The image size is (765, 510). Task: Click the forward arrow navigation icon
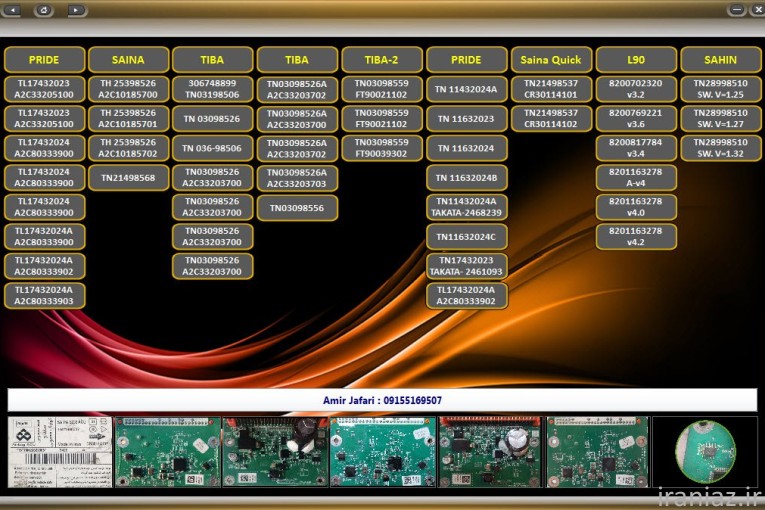(76, 10)
